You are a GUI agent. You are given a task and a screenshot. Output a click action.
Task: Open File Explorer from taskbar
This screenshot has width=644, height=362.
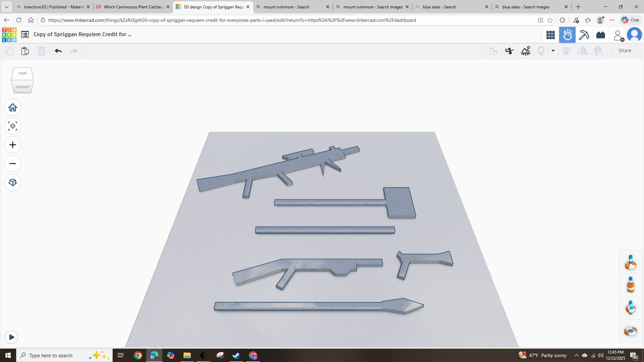187,355
